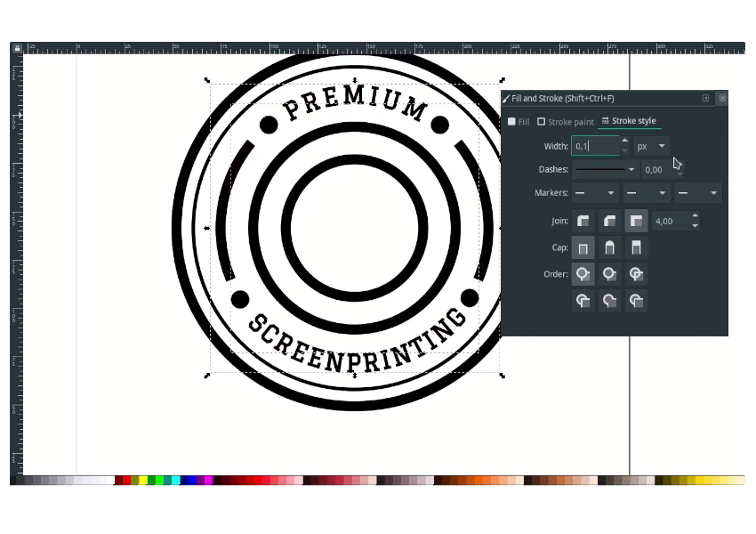This screenshot has height=534, width=756.
Task: Toggle the butt cap button
Action: 583,247
